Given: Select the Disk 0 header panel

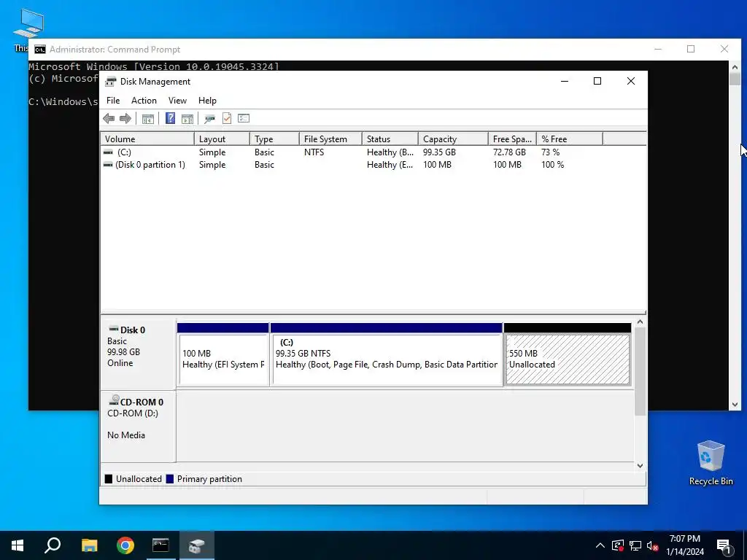Looking at the screenshot, I should click(x=138, y=354).
